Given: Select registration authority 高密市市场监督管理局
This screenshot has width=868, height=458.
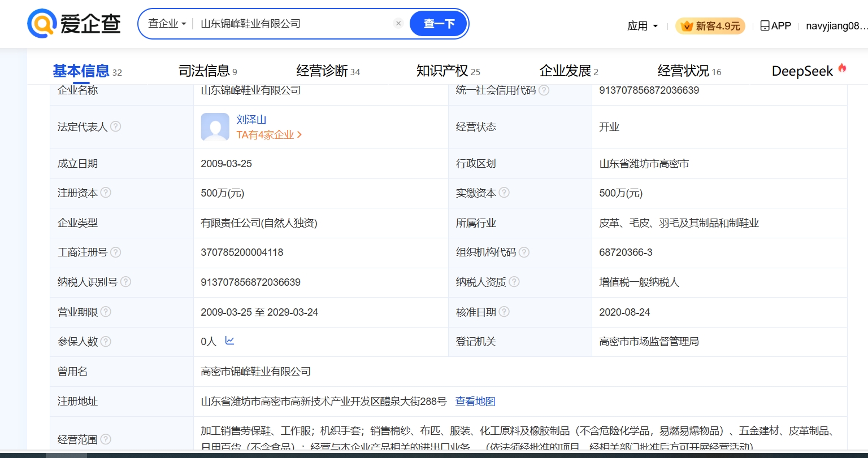Looking at the screenshot, I should coord(649,342).
